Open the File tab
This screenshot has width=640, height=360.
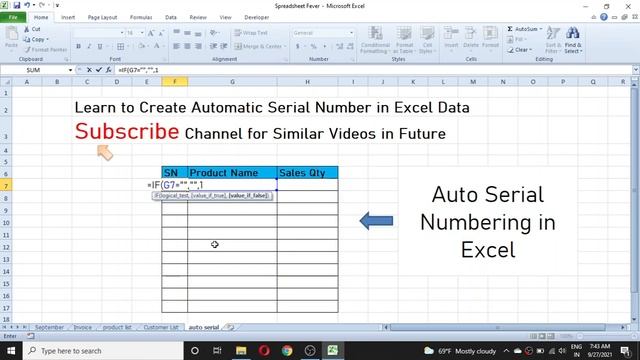[13, 17]
